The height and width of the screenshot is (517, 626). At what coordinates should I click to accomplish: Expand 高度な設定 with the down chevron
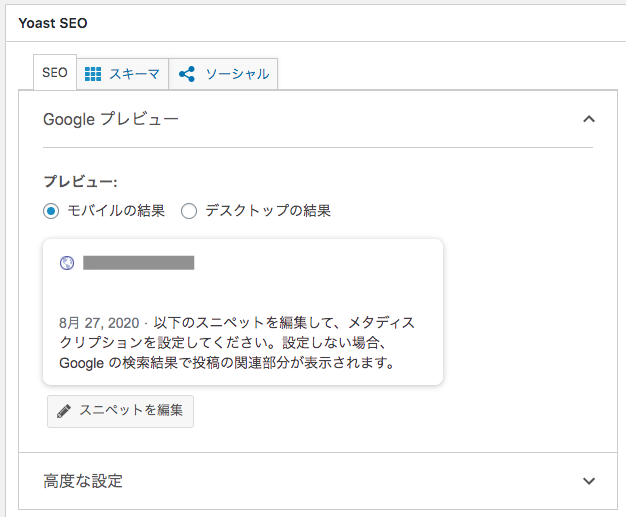coord(589,481)
